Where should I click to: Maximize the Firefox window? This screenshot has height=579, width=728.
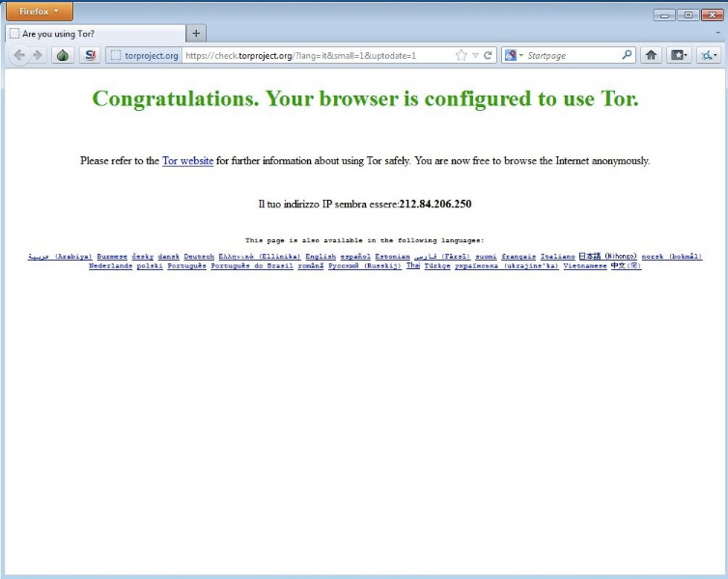pyautogui.click(x=688, y=15)
